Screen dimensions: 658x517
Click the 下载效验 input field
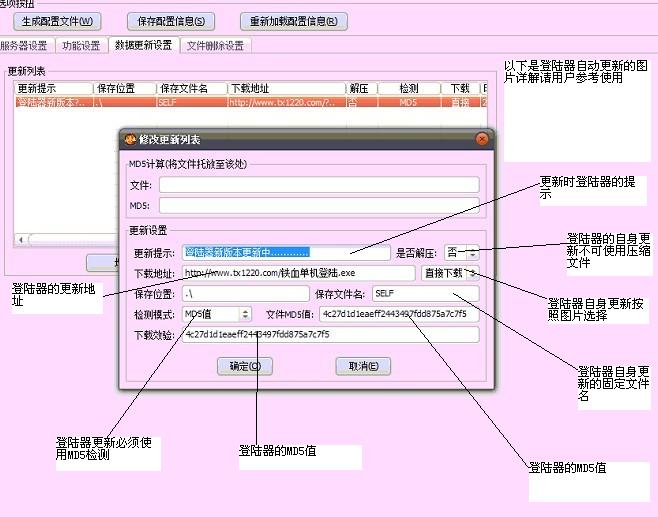331,334
